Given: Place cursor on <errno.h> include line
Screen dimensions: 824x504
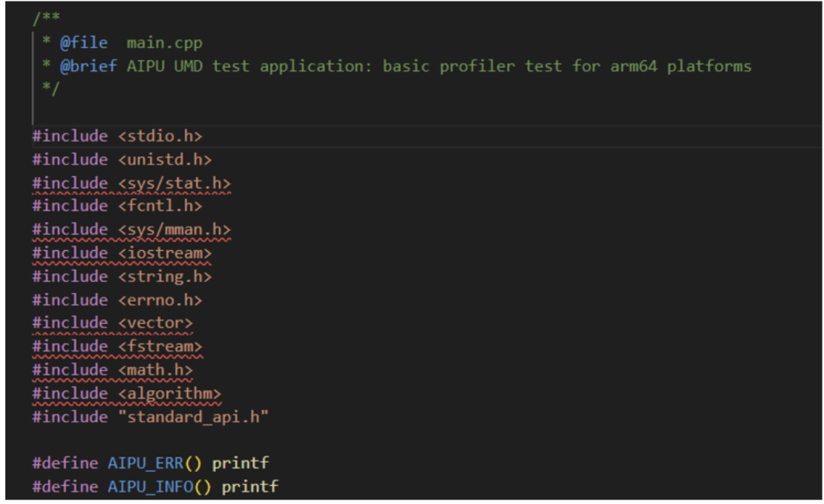Looking at the screenshot, I should click(117, 300).
